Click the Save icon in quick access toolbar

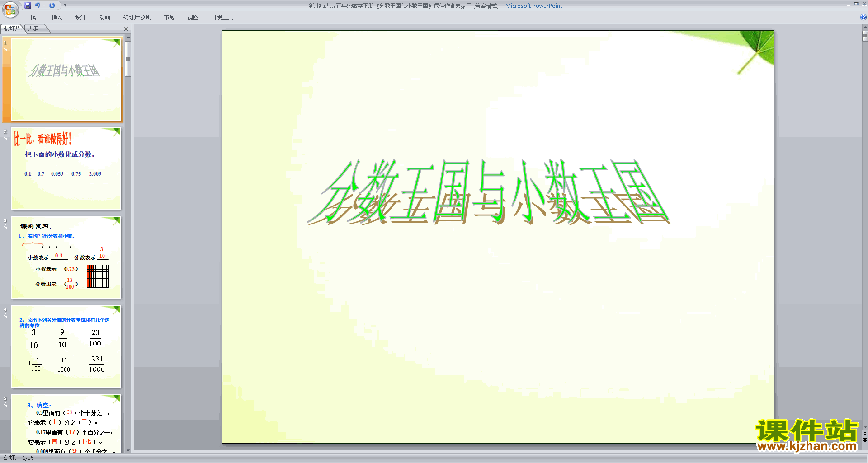point(28,5)
